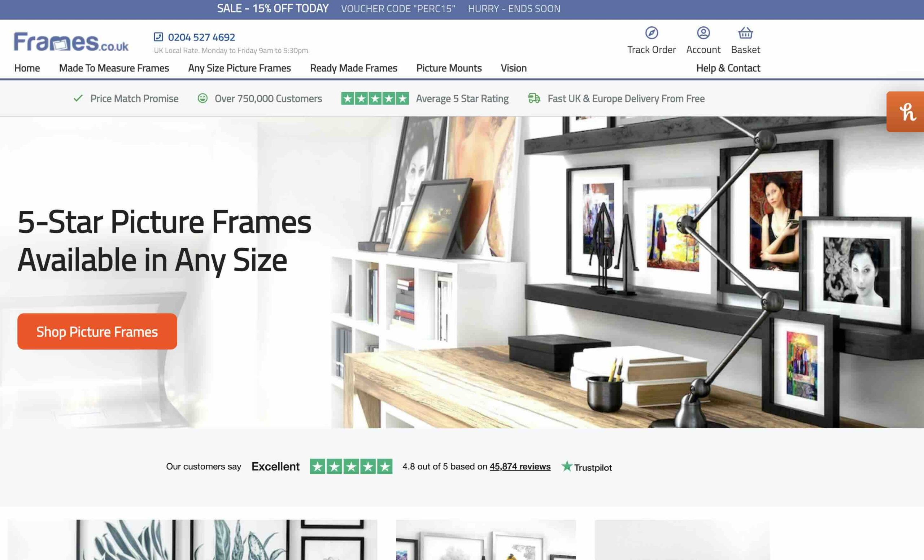The width and height of the screenshot is (924, 560).
Task: Click the delivery truck icon
Action: (534, 98)
